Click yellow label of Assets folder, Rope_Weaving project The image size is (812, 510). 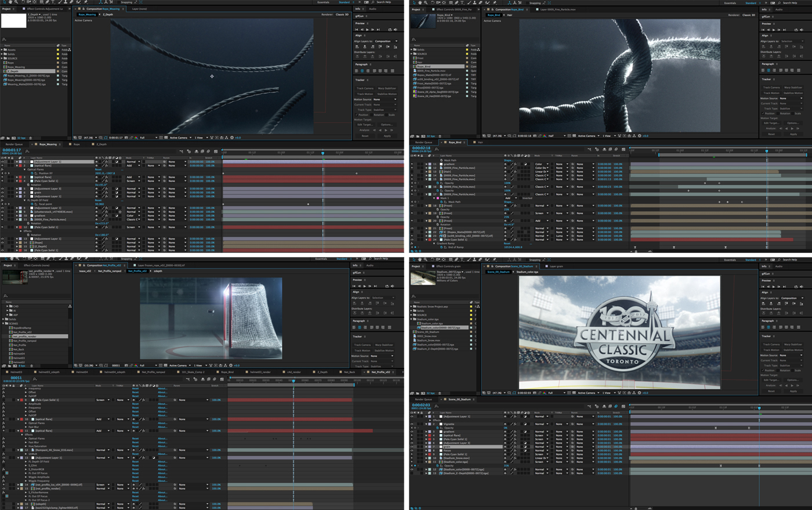(58, 50)
